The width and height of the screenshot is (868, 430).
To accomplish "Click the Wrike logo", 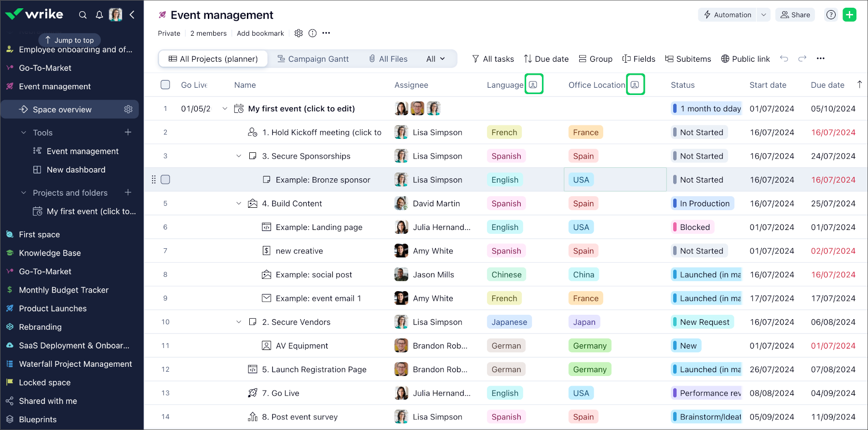I will [34, 14].
